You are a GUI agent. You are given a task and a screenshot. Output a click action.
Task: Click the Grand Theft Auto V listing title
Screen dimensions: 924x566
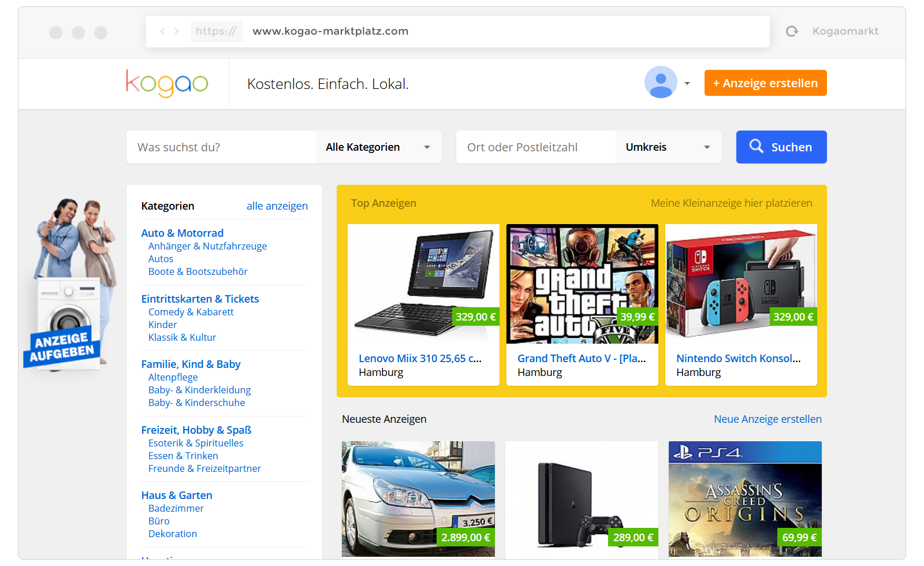pos(582,359)
